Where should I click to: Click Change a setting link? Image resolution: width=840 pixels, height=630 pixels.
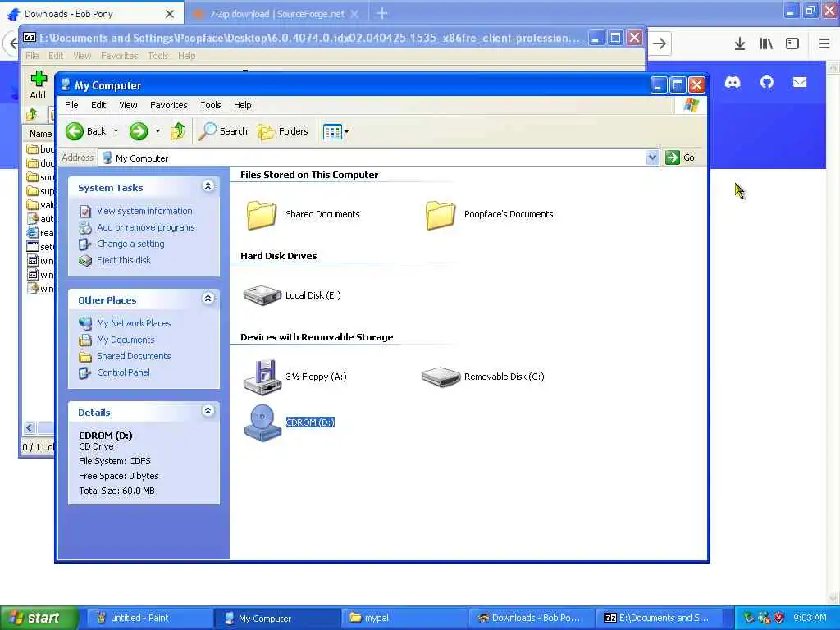pos(130,244)
